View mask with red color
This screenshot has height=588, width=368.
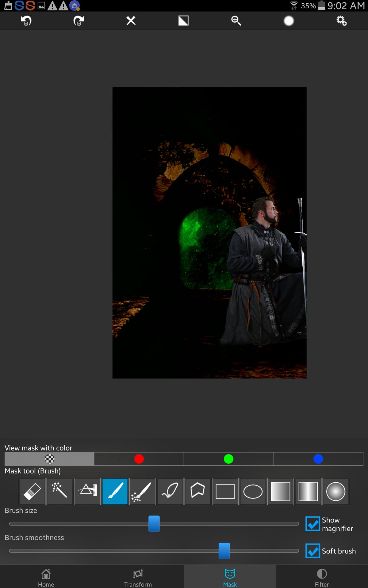pyautogui.click(x=139, y=459)
